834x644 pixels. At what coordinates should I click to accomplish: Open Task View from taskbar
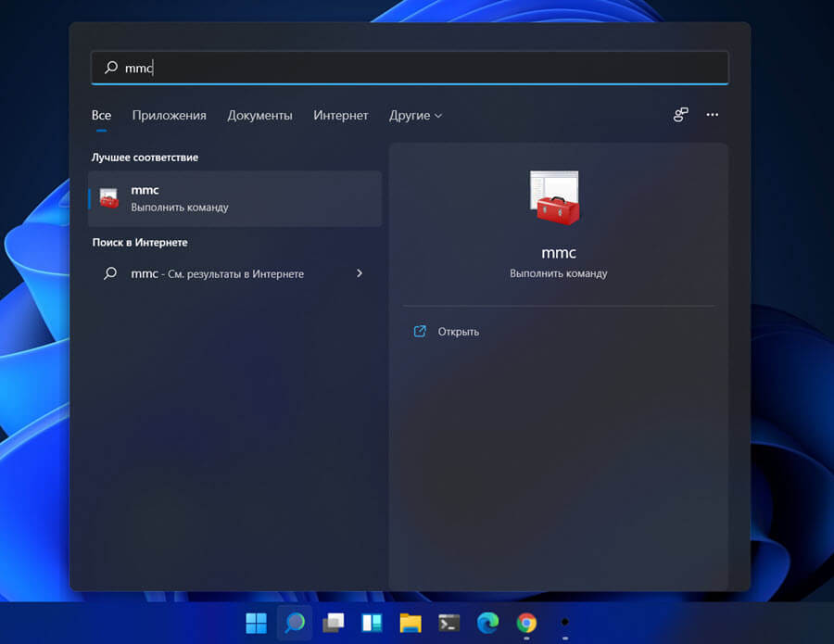(334, 623)
